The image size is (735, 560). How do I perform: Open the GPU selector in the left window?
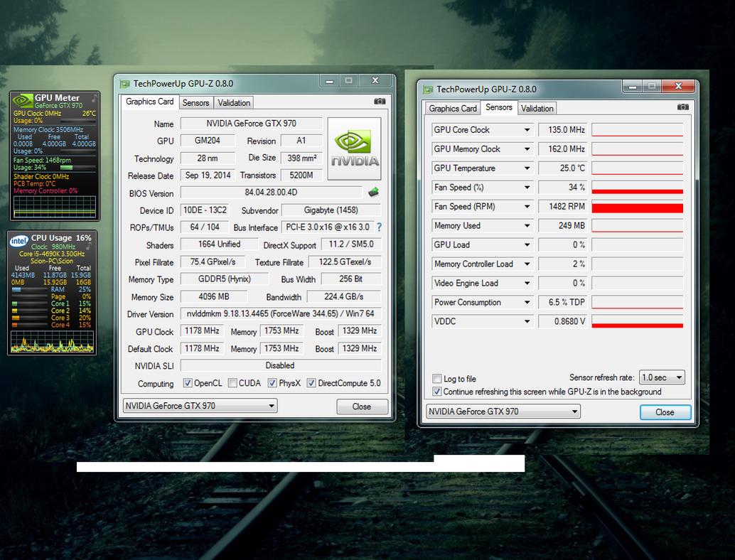[200, 406]
